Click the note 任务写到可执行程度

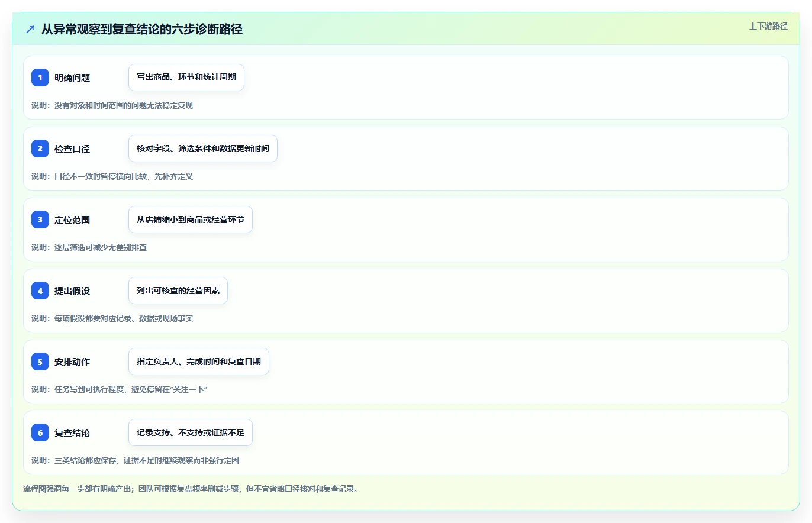coord(89,389)
